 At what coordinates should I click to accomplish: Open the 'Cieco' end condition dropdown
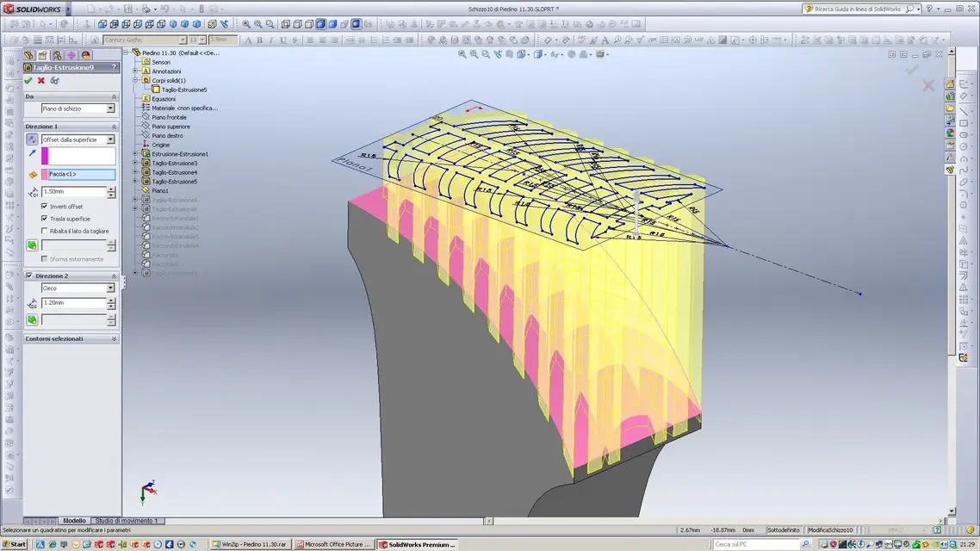[x=110, y=288]
